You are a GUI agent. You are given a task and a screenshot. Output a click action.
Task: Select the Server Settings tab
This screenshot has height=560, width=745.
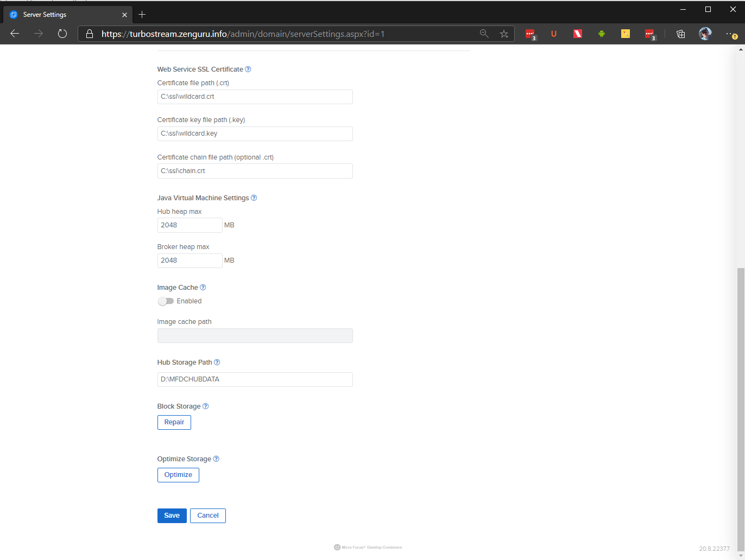click(x=65, y=15)
